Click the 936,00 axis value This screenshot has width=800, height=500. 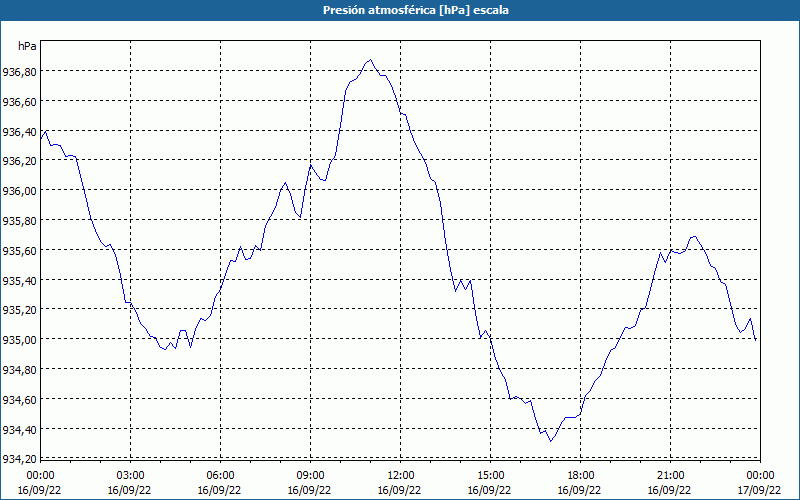point(19,191)
